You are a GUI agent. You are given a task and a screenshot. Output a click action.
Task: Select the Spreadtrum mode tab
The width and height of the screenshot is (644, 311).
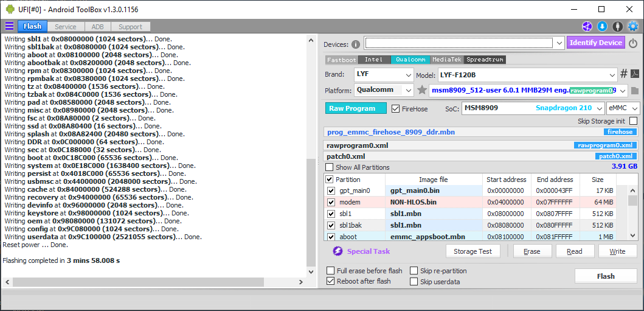coord(485,60)
